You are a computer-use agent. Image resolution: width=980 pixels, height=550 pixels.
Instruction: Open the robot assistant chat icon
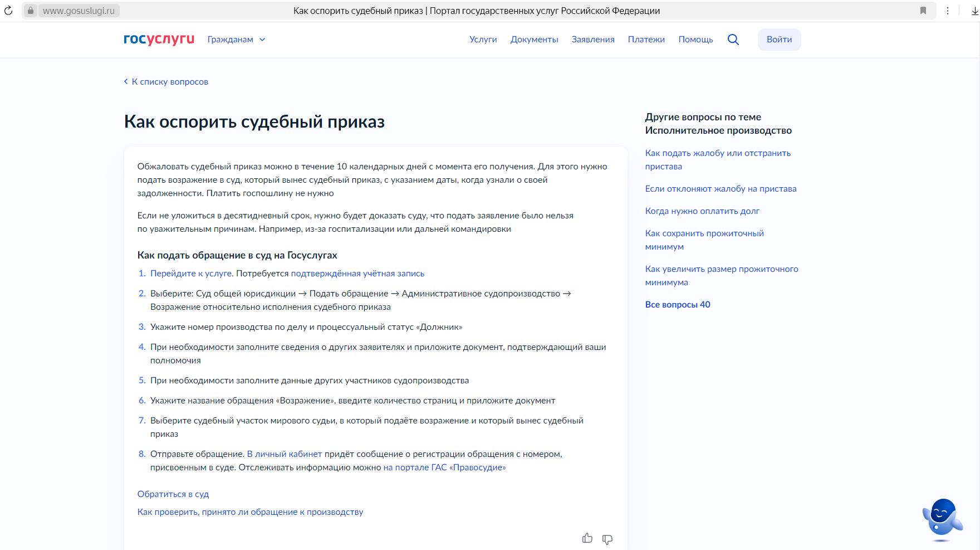click(942, 519)
